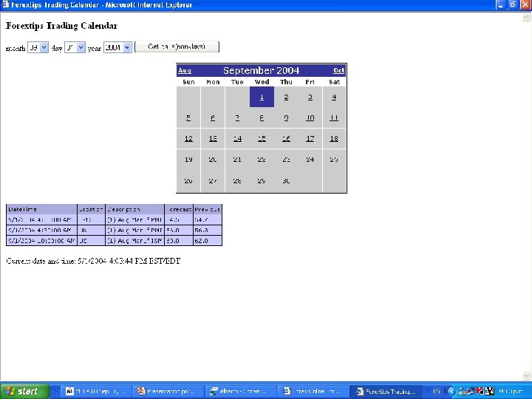
Task: Click the Forecast column header
Action: tap(180, 209)
